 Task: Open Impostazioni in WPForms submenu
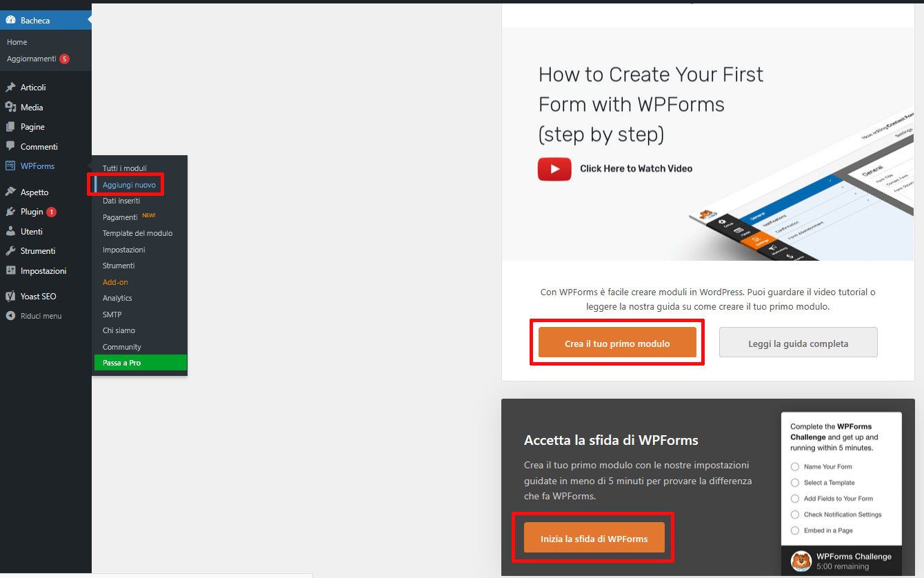pyautogui.click(x=124, y=250)
